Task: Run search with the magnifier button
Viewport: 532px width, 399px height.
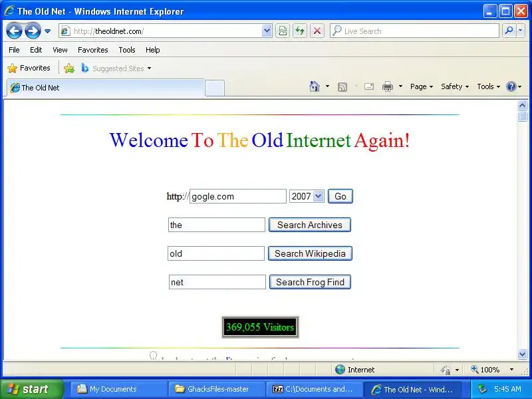Action: pos(509,31)
